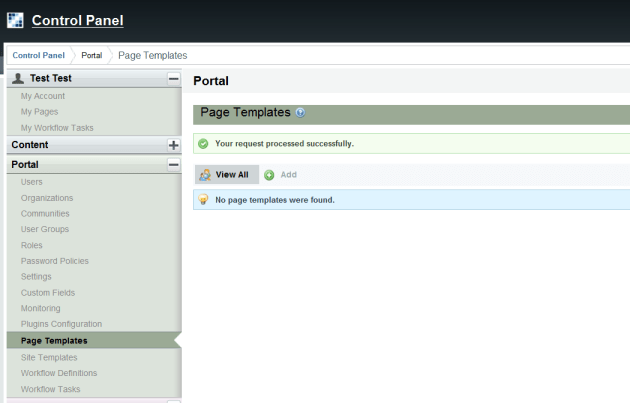Open Password Policies settings

pos(55,261)
